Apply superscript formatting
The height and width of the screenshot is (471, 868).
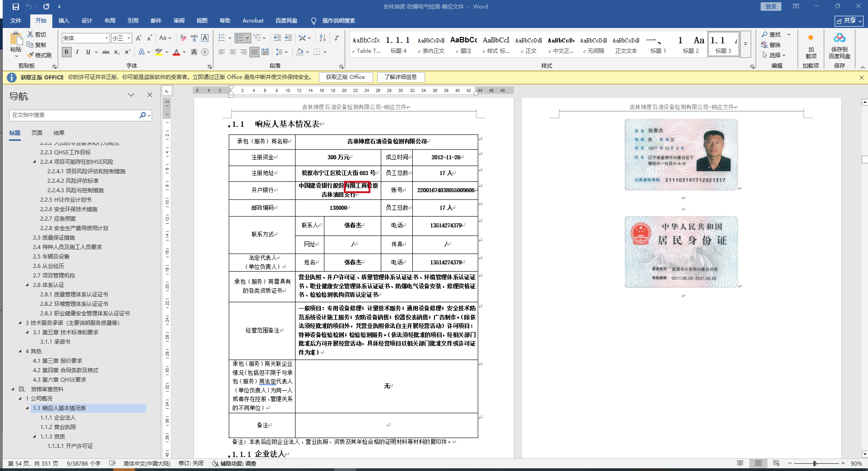pos(128,52)
